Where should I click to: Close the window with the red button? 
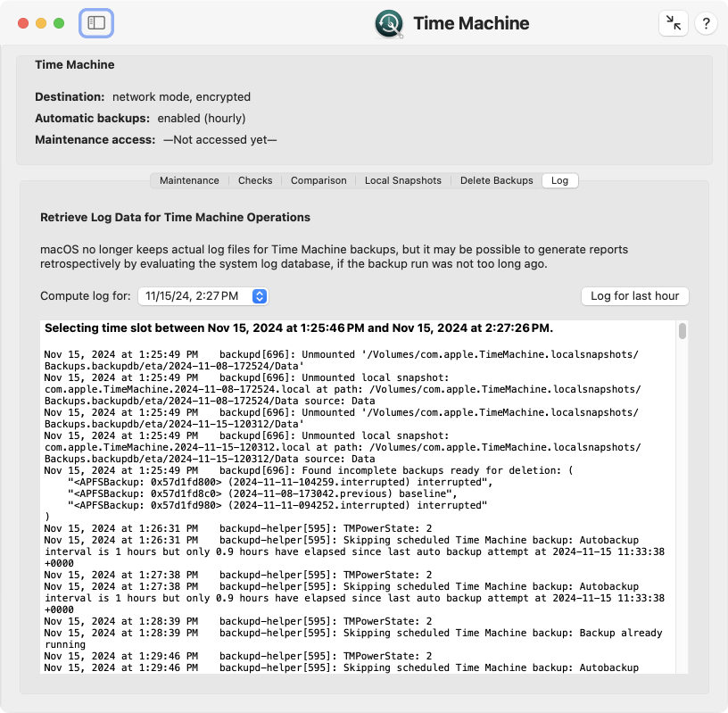click(x=23, y=23)
